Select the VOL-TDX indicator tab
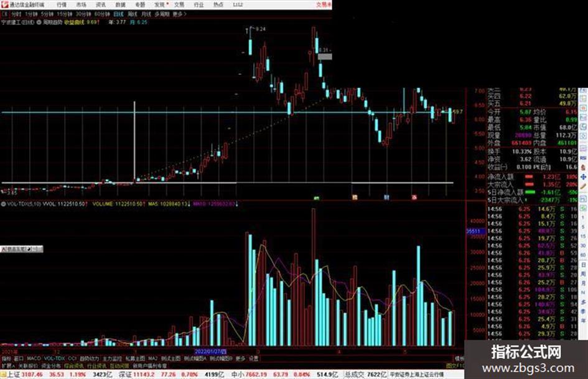 click(x=54, y=358)
